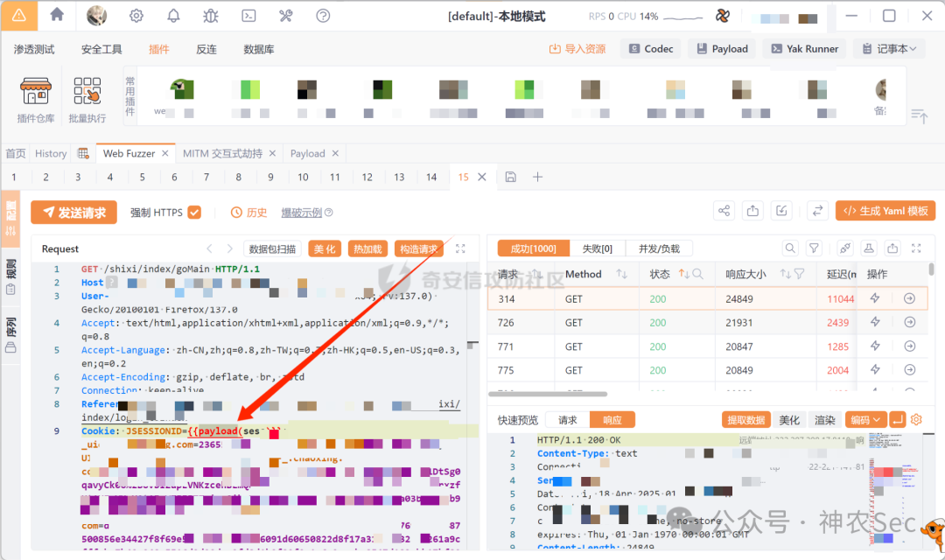Screen dimensions: 945x560
Task: Show the 失败[0] results tab
Action: pyautogui.click(x=597, y=248)
